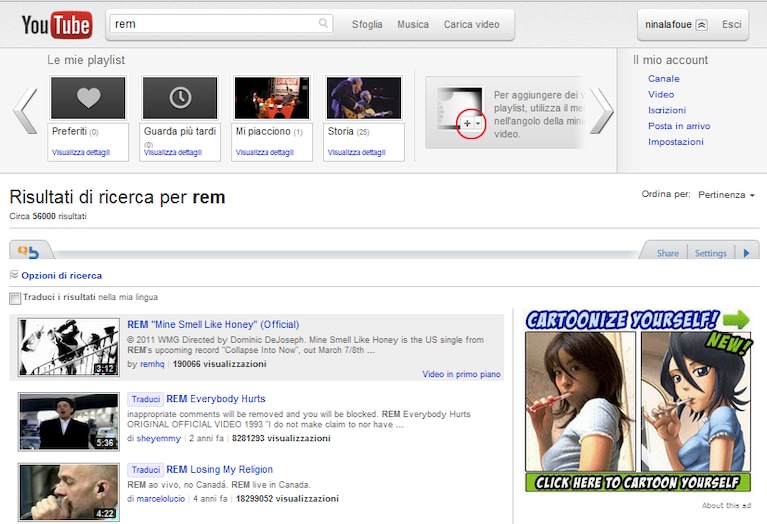Open the Mi piacciono playlist thumbnail
This screenshot has height=524, width=767.
[x=272, y=97]
